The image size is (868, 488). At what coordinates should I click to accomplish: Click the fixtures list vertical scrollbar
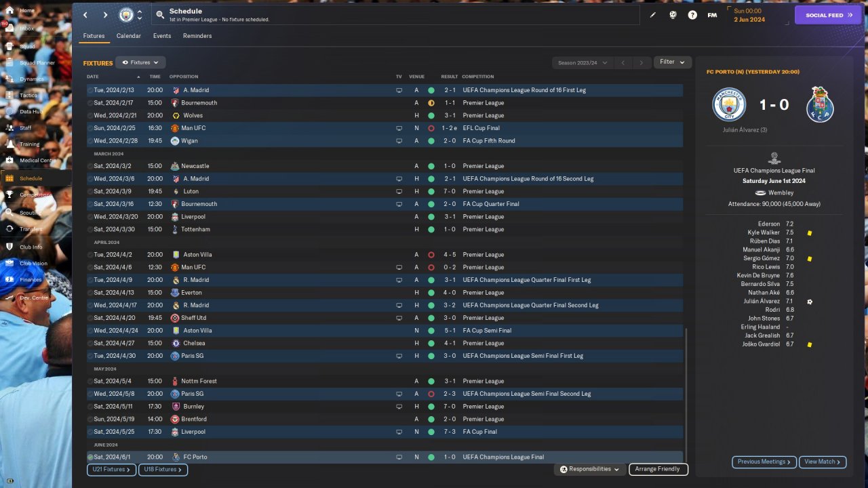tap(686, 394)
